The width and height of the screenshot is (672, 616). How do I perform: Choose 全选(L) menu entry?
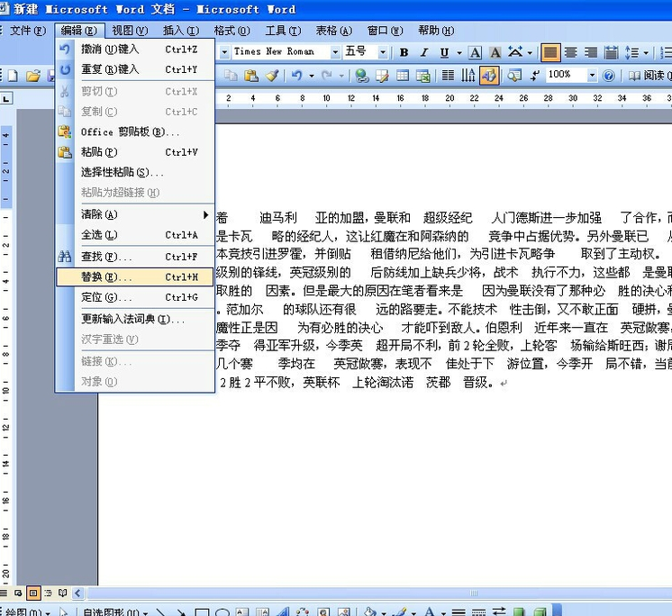(134, 235)
